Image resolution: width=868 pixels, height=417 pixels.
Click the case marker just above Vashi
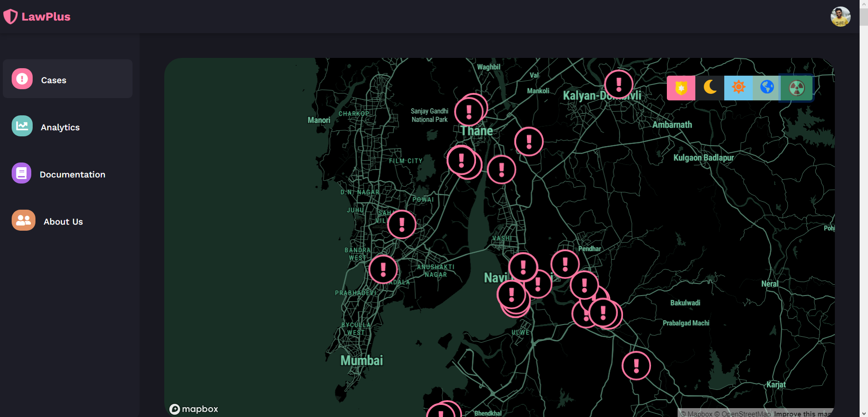pos(502,170)
